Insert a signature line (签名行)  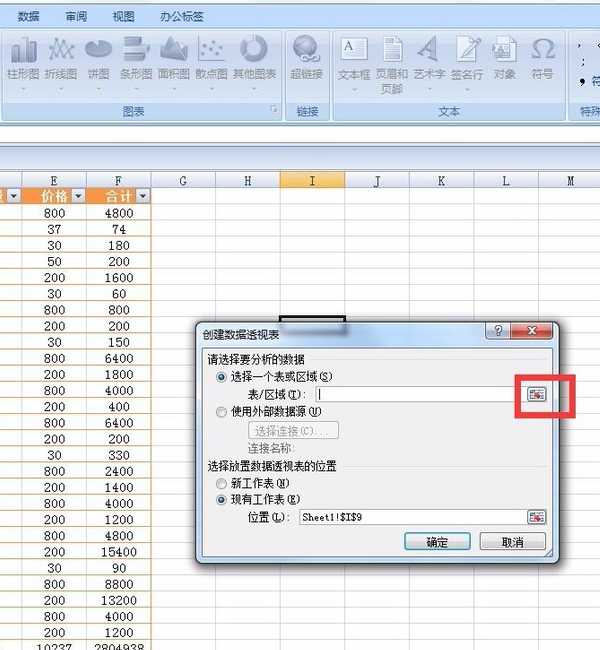point(467,62)
